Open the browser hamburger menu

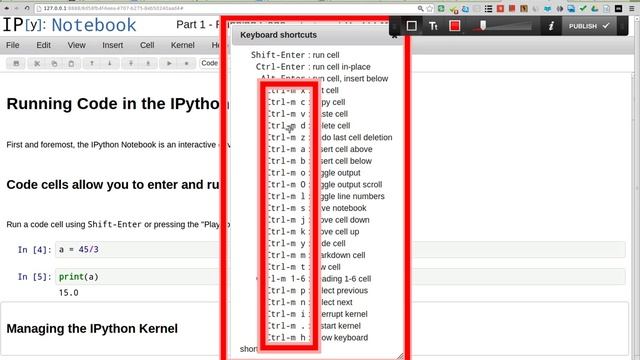click(x=632, y=9)
